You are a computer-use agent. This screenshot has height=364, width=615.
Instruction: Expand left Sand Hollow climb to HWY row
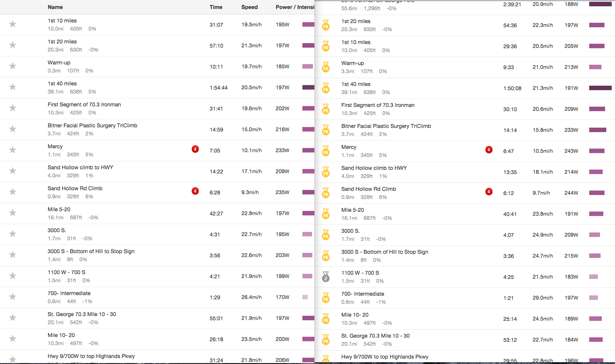tap(80, 167)
